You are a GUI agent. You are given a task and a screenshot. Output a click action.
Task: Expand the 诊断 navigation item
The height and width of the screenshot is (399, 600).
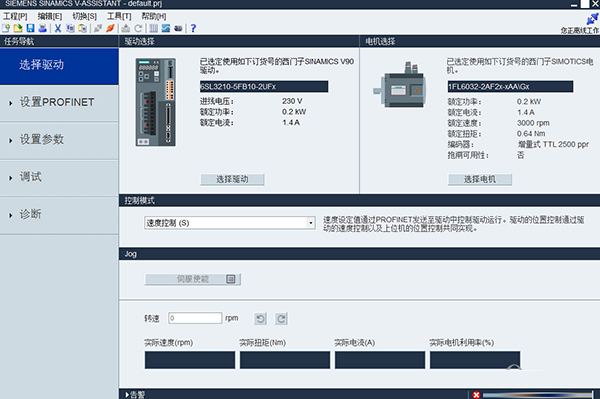click(x=59, y=215)
